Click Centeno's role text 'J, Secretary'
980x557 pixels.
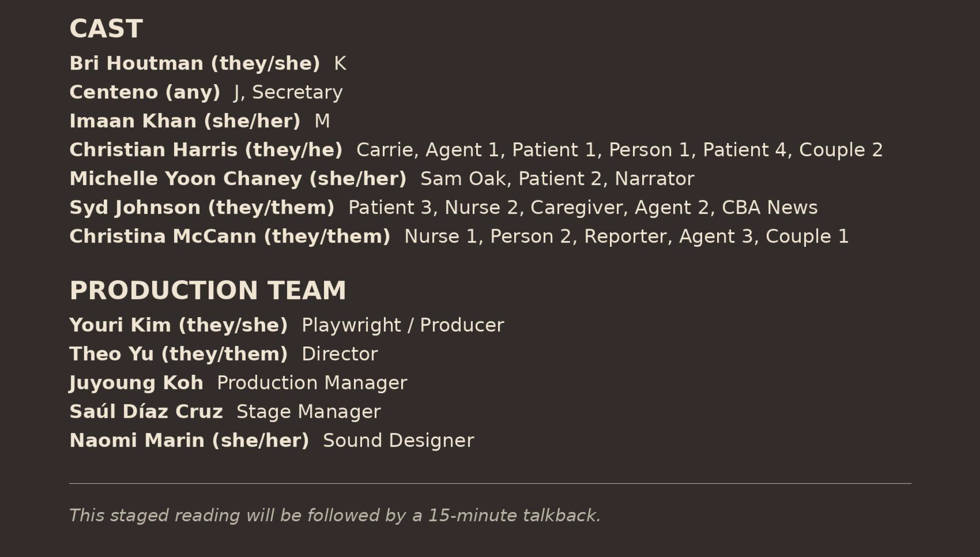click(288, 92)
